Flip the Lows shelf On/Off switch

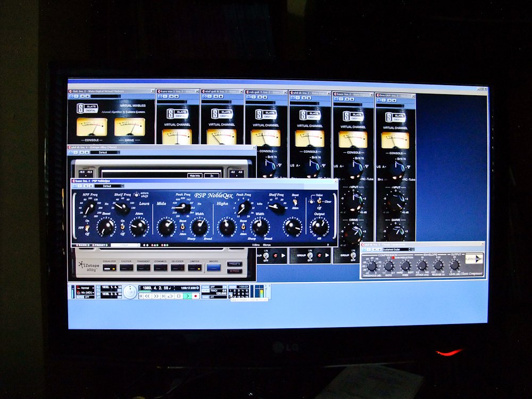coord(122,227)
